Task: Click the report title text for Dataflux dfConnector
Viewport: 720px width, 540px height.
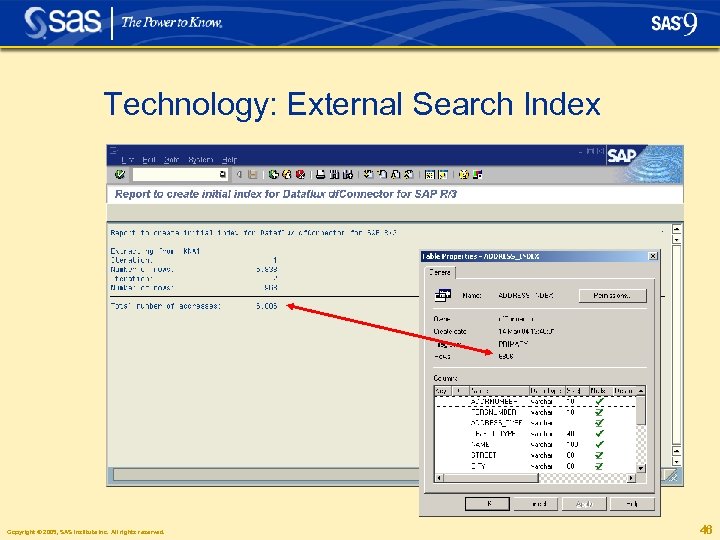Action: click(286, 194)
